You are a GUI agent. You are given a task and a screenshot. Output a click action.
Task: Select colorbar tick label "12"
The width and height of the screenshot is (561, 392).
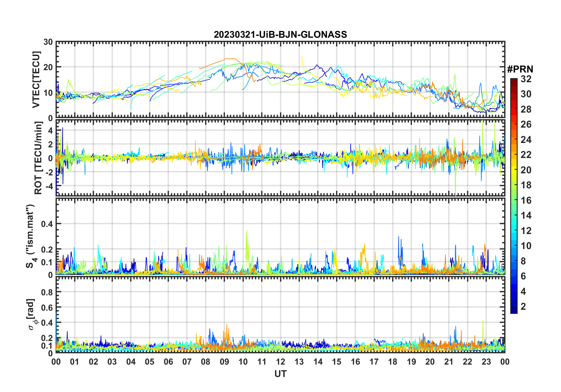526,231
